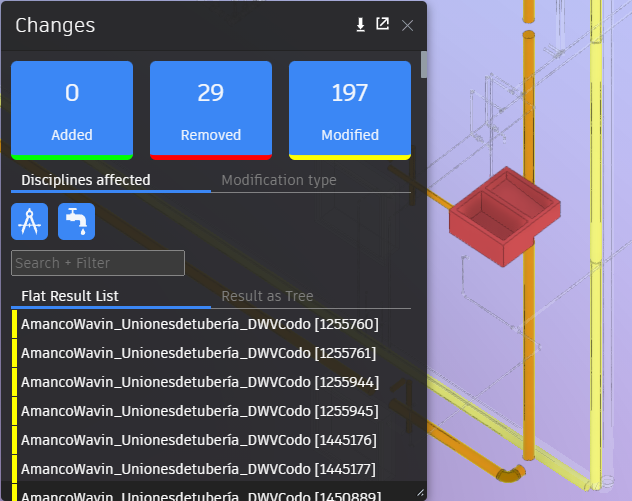This screenshot has height=501, width=632.
Task: Select Result as Tree tab
Action: click(311, 296)
